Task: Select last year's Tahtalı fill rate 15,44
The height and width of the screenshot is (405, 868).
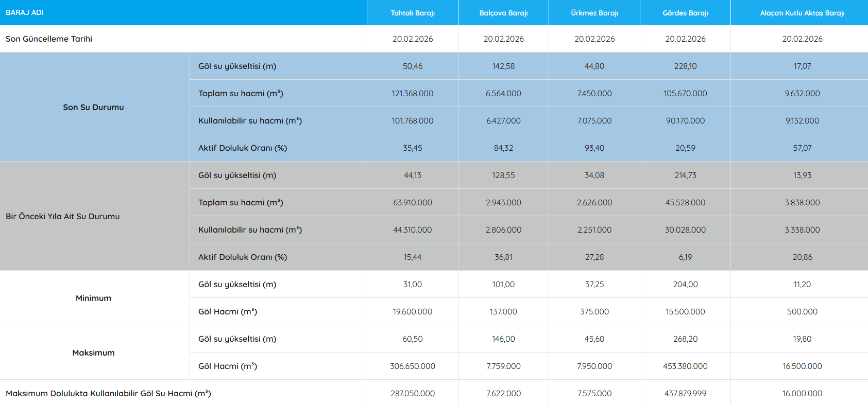Action: tap(413, 257)
